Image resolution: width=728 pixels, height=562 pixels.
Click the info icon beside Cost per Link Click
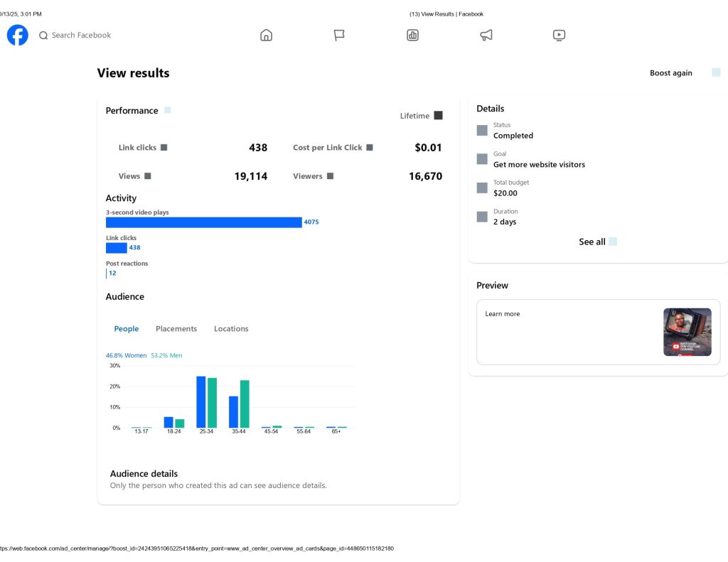point(370,148)
